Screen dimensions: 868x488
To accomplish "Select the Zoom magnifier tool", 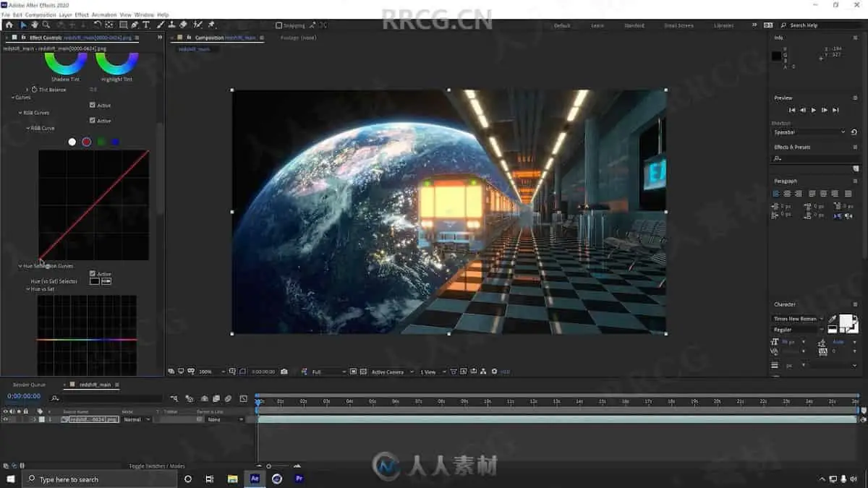I will pos(46,25).
